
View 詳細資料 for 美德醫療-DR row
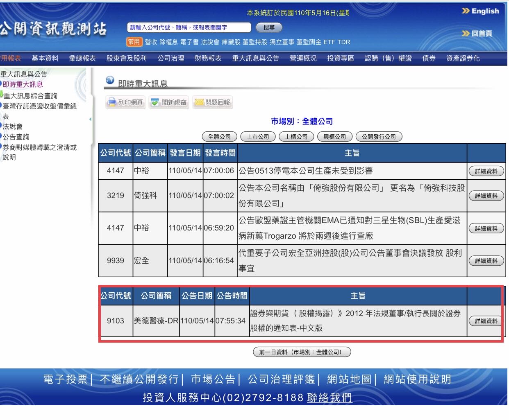(486, 321)
